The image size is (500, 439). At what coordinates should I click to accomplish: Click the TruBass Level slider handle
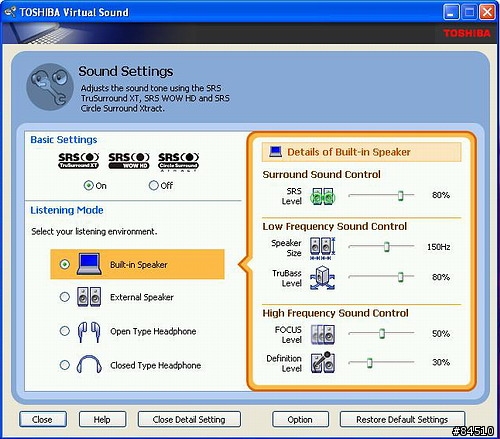click(x=401, y=277)
